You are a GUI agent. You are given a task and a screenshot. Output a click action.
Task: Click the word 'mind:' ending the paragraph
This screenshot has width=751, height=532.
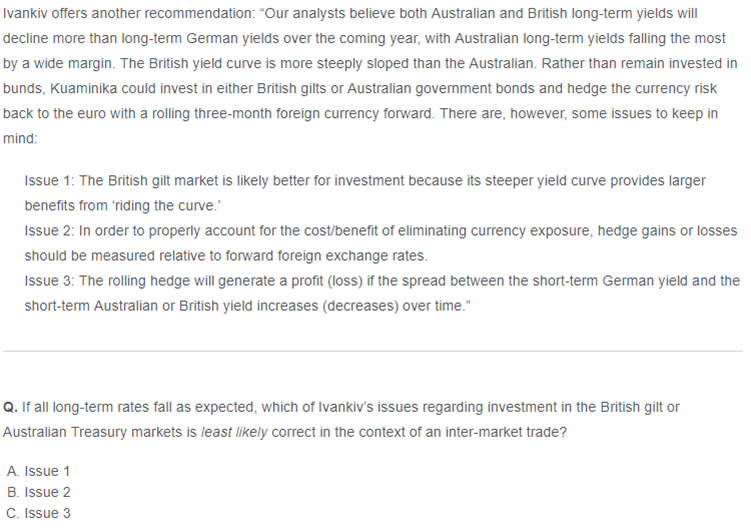pos(20,139)
